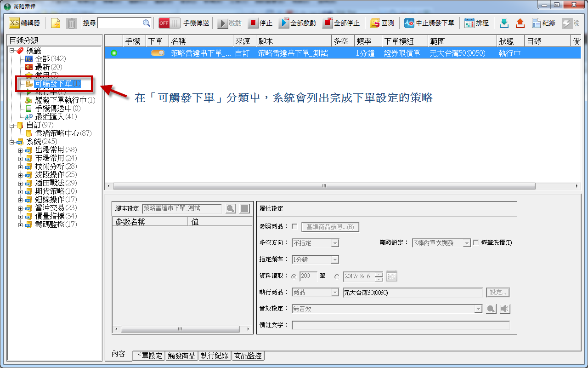Click the orange upload arrow icon
This screenshot has height=368, width=588.
520,23
